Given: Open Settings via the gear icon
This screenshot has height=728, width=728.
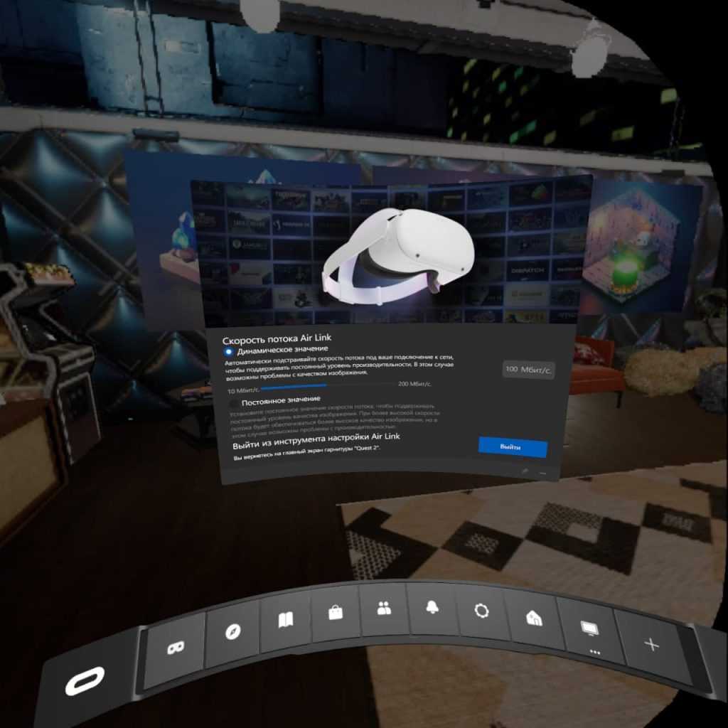Looking at the screenshot, I should point(481,611).
